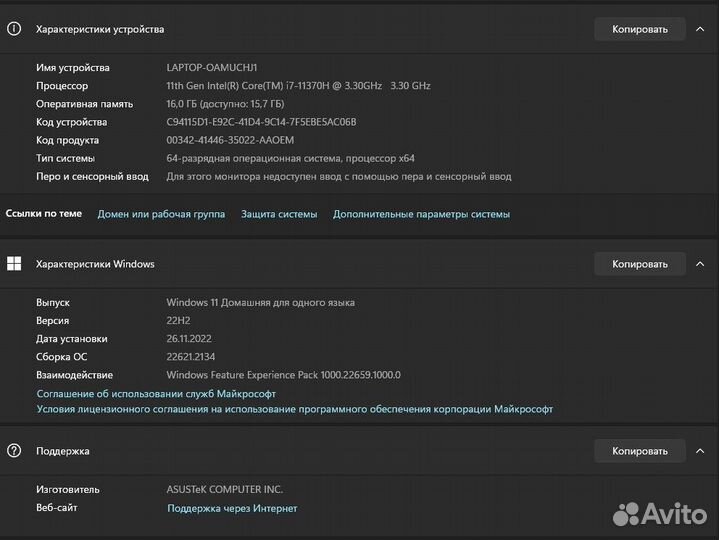Click the Поддержка header title
Screen dimensions: 719x540
pyautogui.click(x=63, y=451)
